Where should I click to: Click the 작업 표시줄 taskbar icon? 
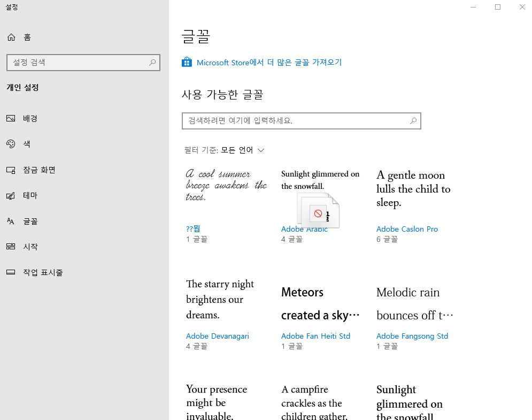coord(11,272)
